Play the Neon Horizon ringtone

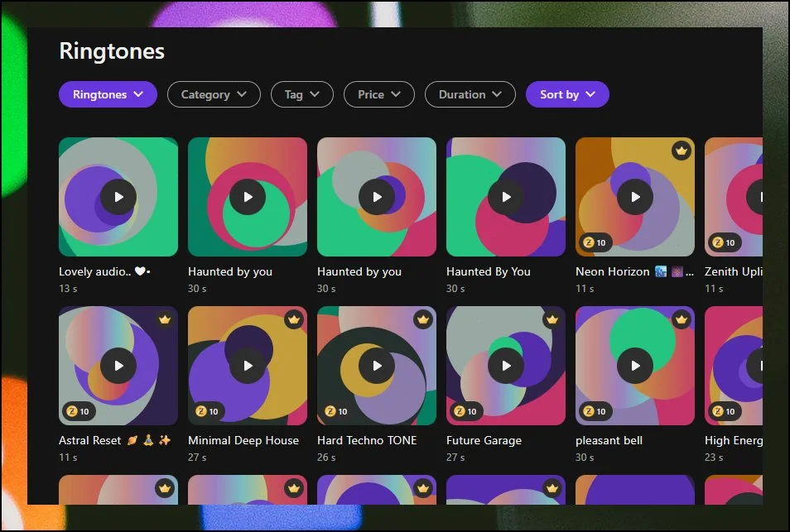pos(635,197)
